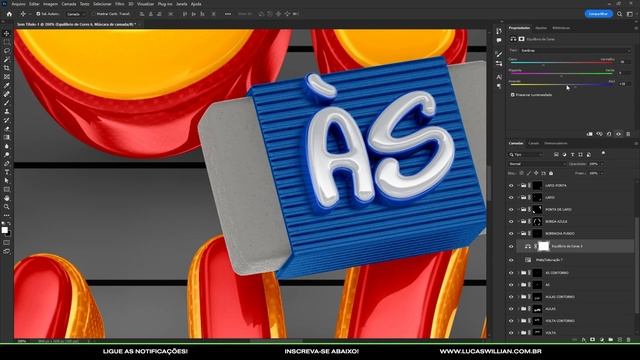640x360 pixels.
Task: Select the Rectangular Marquee tool
Action: (7, 42)
